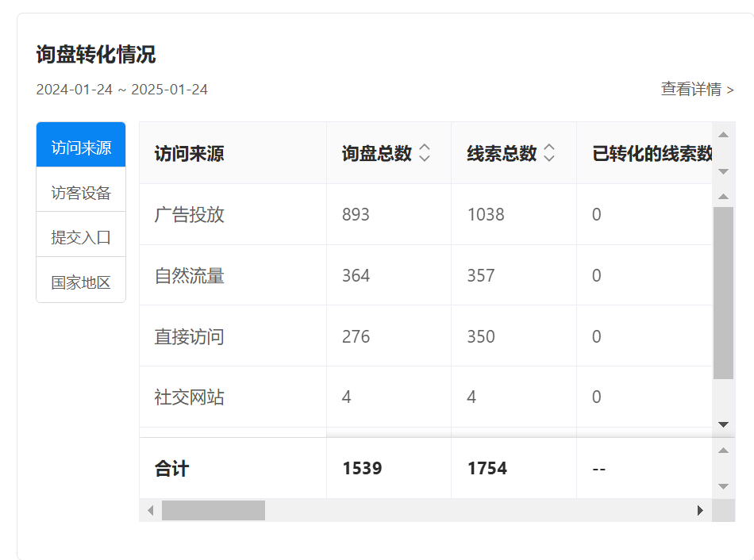Click down arrow of table header scrollbar

coord(723,171)
